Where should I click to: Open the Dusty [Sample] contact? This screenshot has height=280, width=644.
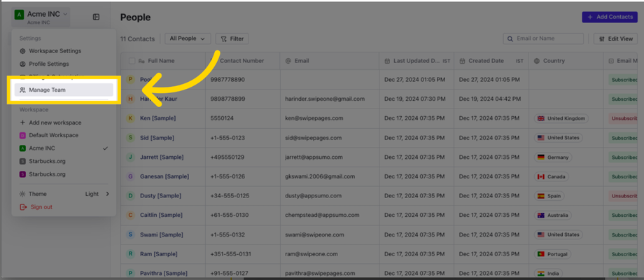(160, 196)
